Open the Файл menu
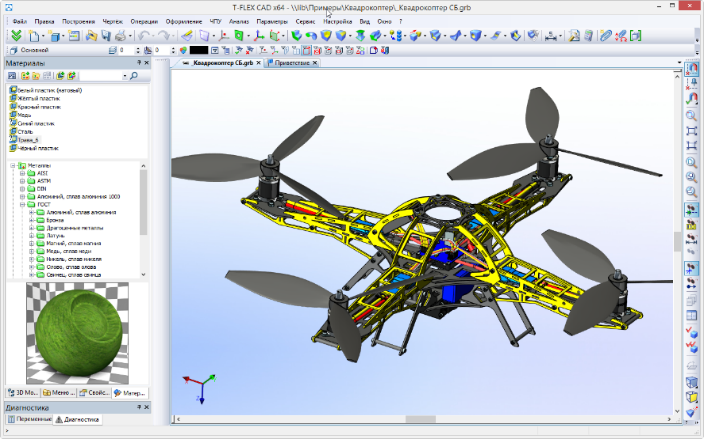The height and width of the screenshot is (439, 704). coord(20,21)
